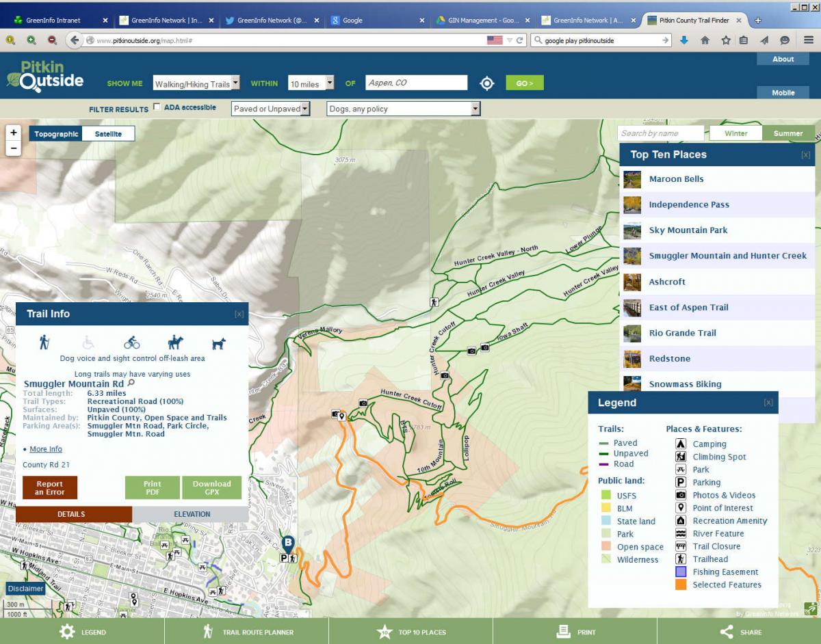The height and width of the screenshot is (644, 821).
Task: Switch map to Satellite view
Action: [x=108, y=134]
